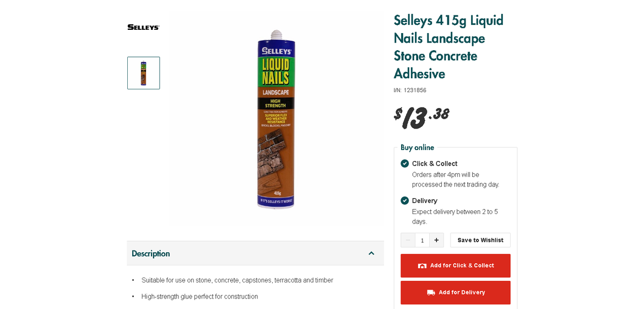
Task: Open the main product tube image
Action: click(x=275, y=119)
